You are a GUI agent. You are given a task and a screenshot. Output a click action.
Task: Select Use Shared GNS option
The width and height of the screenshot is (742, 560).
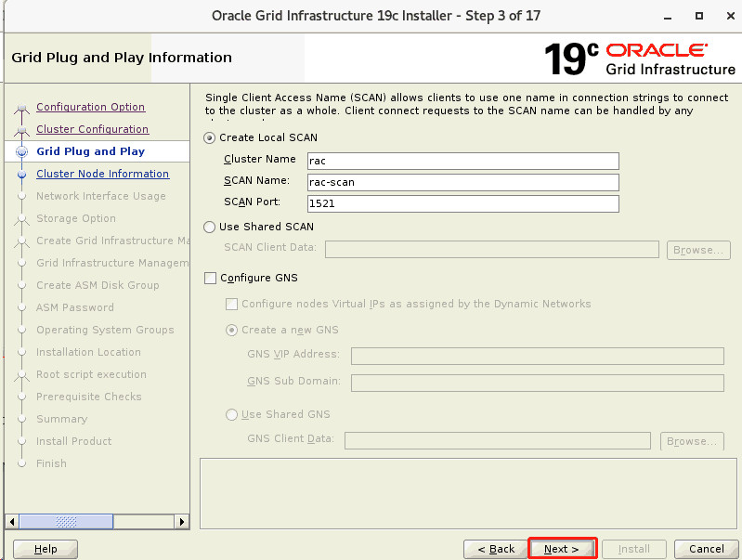231,415
